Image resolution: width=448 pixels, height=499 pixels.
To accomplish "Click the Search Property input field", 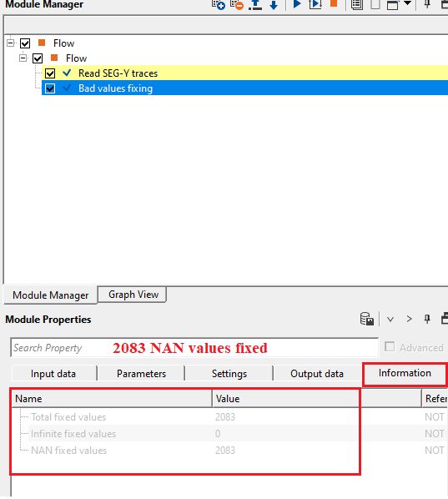I will (194, 348).
